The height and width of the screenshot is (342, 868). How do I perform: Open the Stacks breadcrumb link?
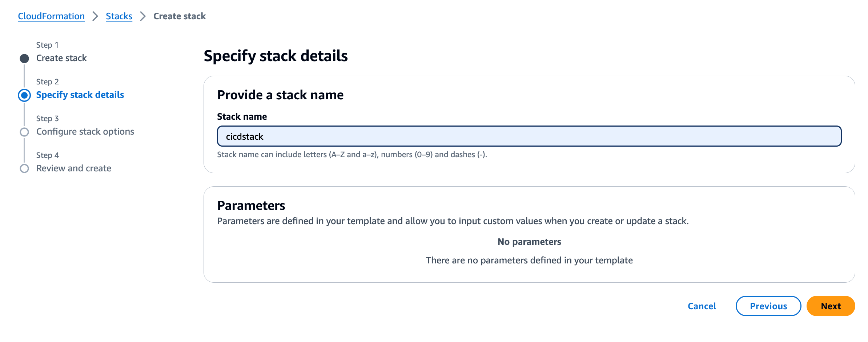point(119,16)
